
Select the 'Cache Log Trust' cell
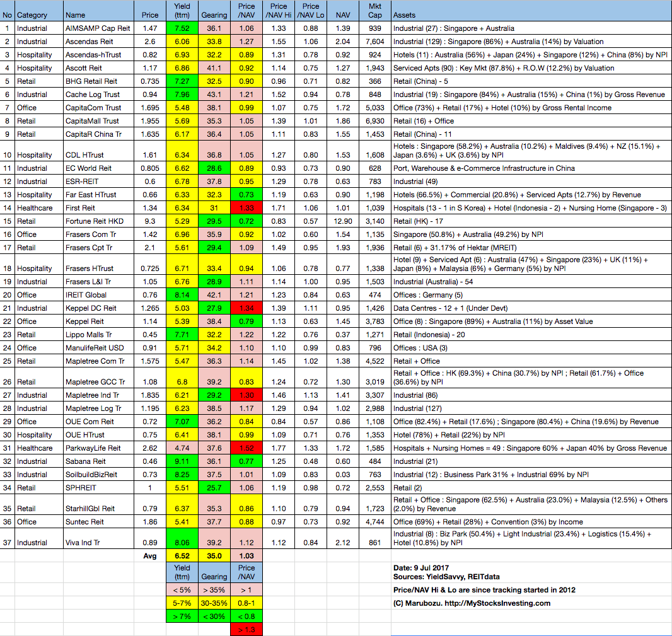98,95
